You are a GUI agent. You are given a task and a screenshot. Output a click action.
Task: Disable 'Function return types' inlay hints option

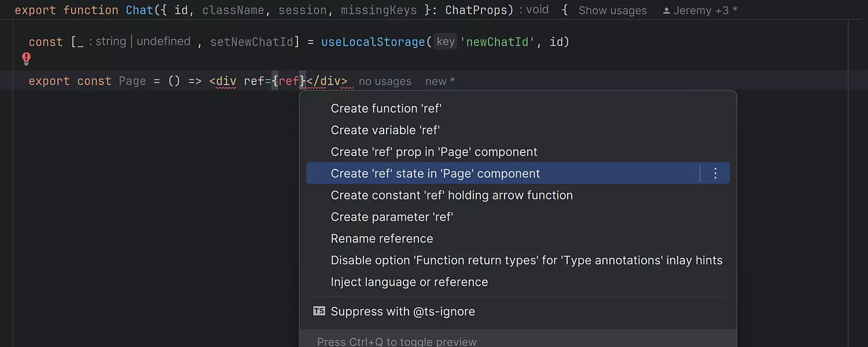tap(526, 260)
